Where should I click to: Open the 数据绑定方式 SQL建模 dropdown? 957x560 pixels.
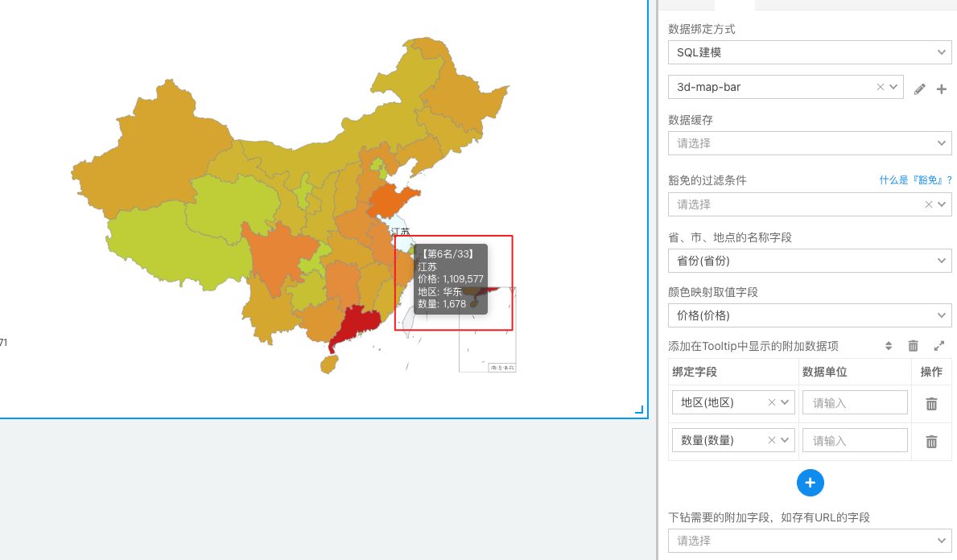pyautogui.click(x=809, y=52)
